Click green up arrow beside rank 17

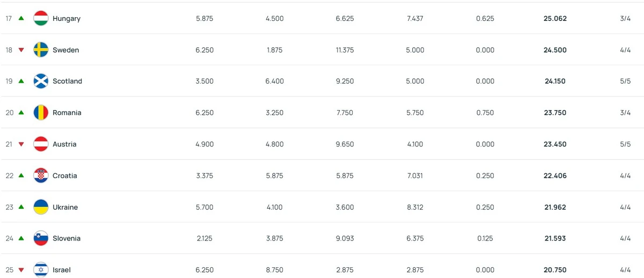(x=21, y=18)
